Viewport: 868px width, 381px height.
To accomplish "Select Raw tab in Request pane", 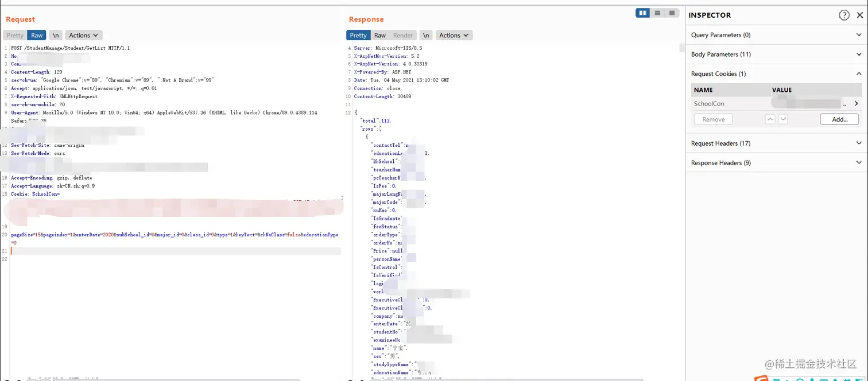I will point(37,35).
